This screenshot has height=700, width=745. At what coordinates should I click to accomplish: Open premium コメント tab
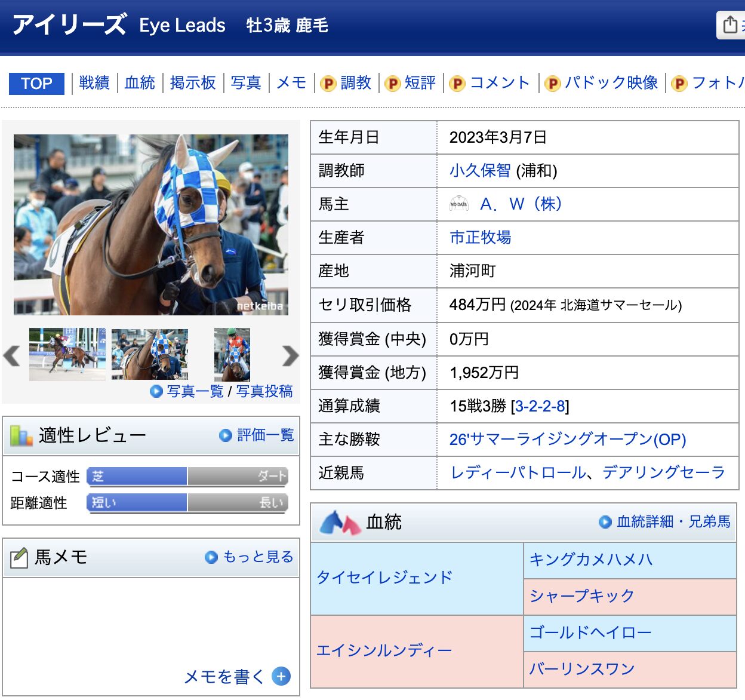point(500,83)
